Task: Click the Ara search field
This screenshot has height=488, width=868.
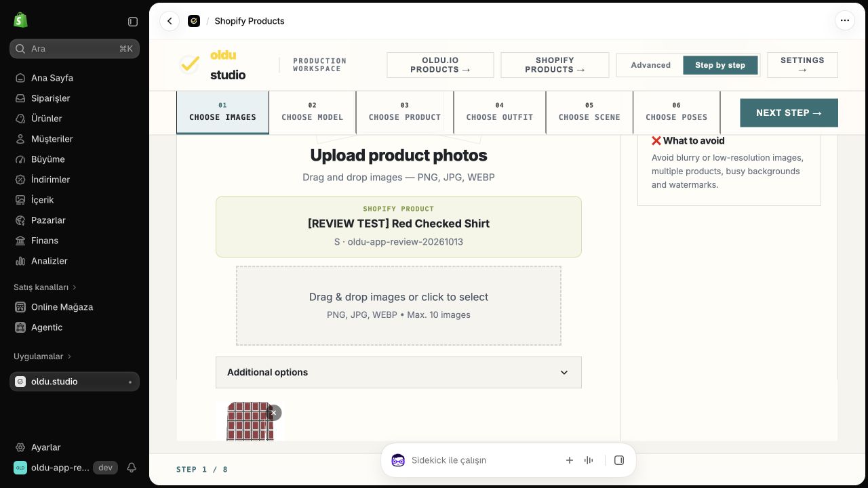Action: (75, 49)
